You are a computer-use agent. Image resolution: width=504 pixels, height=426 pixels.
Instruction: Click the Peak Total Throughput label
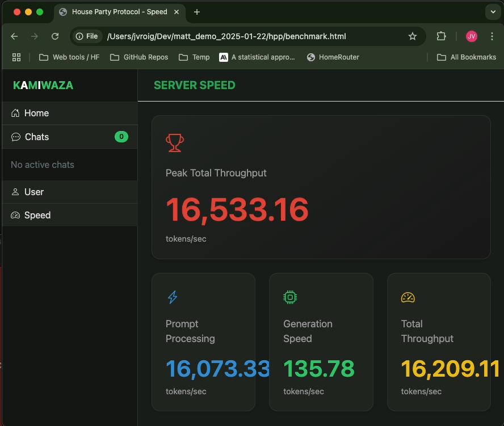216,173
